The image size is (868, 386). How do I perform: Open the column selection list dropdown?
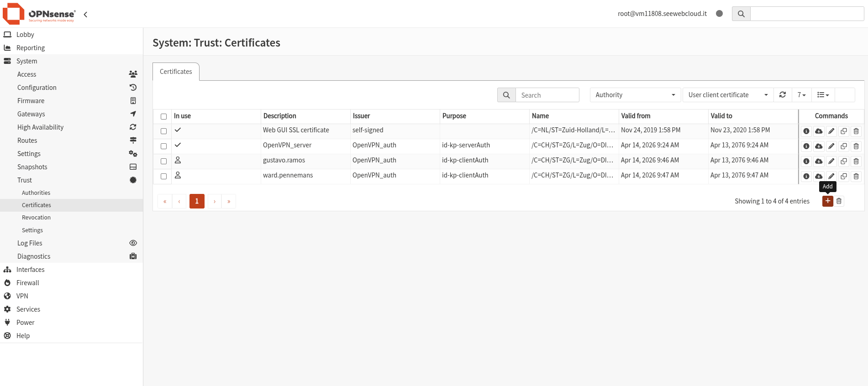(823, 95)
